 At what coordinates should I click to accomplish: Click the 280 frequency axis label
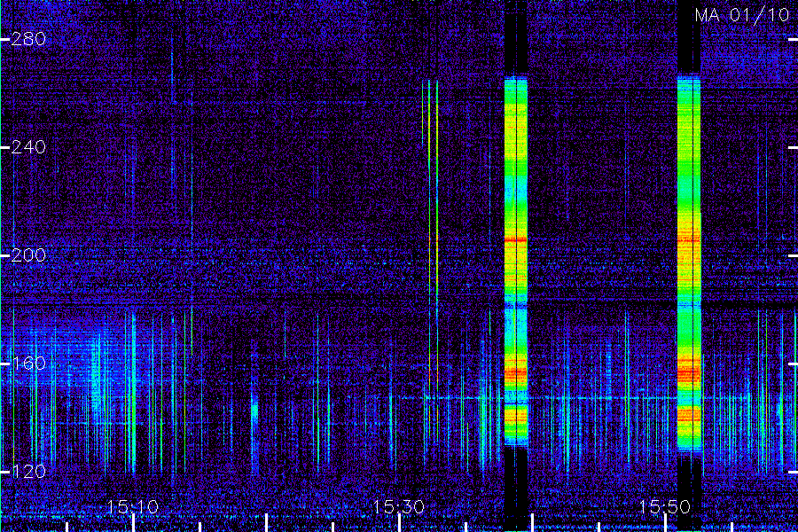point(28,39)
